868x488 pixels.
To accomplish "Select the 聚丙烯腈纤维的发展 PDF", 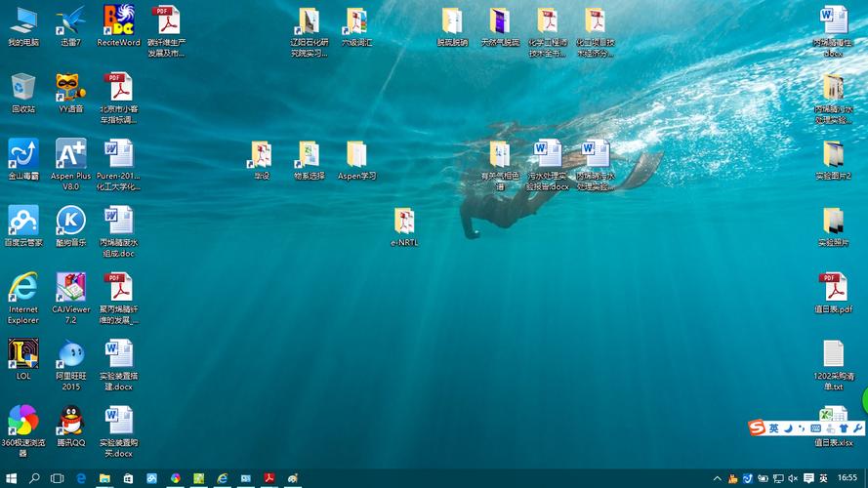I will 118,298.
